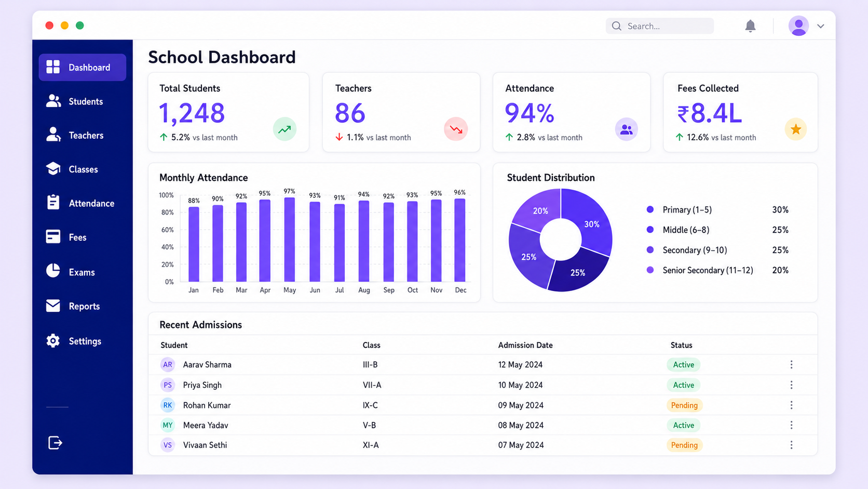
Task: Open row options for Rohan Kumar
Action: pos(791,405)
